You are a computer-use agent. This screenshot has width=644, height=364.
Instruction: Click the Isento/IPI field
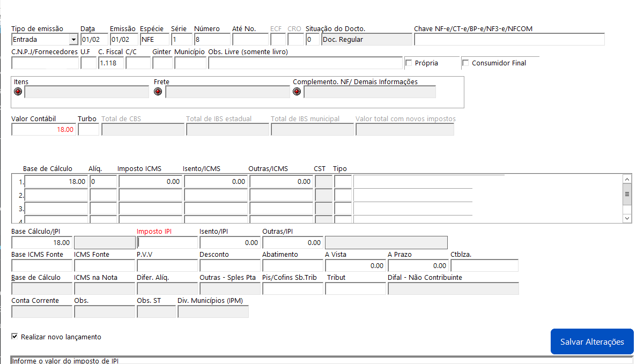[230, 242]
